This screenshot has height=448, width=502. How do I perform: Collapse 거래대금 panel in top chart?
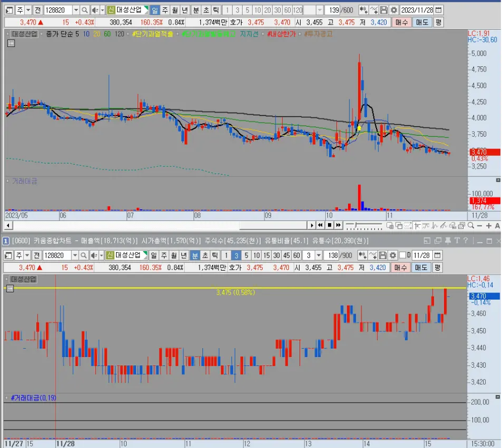click(x=498, y=180)
